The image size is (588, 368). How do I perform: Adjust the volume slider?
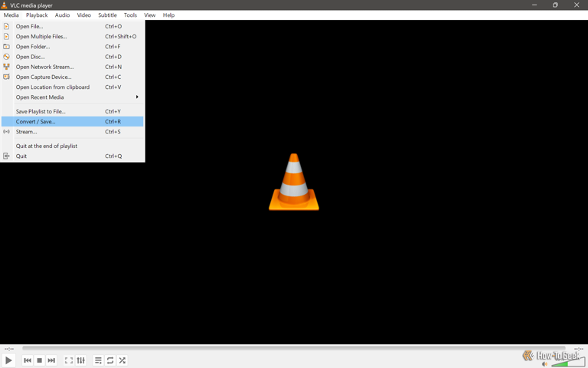[x=568, y=362]
